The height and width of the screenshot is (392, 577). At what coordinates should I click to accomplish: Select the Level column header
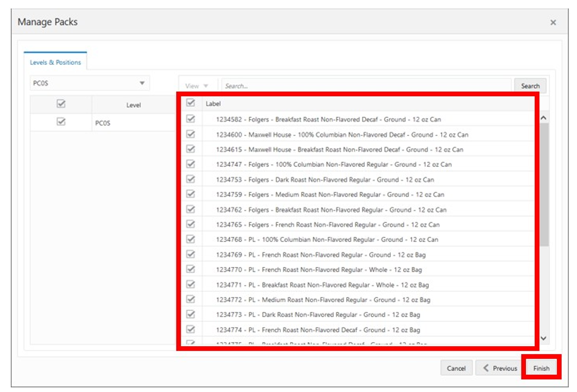tap(134, 105)
